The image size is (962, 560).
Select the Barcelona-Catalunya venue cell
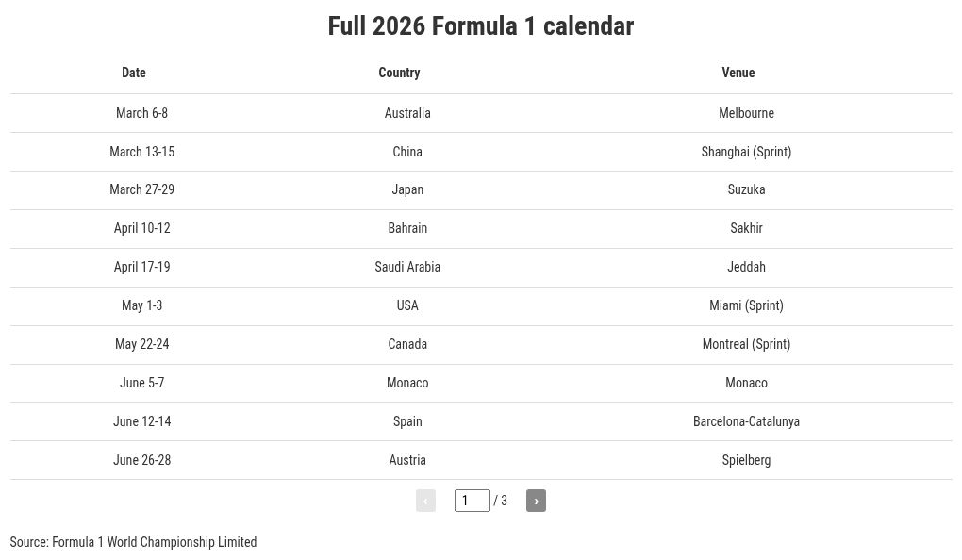coord(746,421)
